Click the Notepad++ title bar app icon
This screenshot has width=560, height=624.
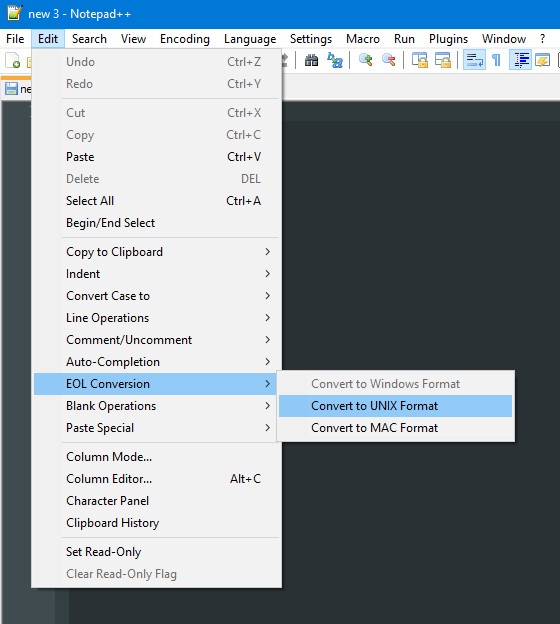tap(14, 13)
